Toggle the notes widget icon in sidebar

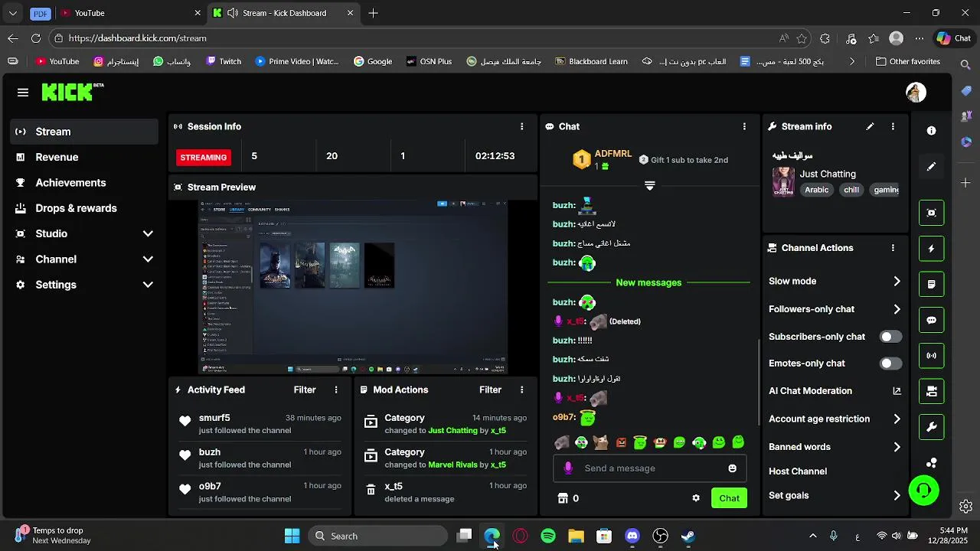931,284
